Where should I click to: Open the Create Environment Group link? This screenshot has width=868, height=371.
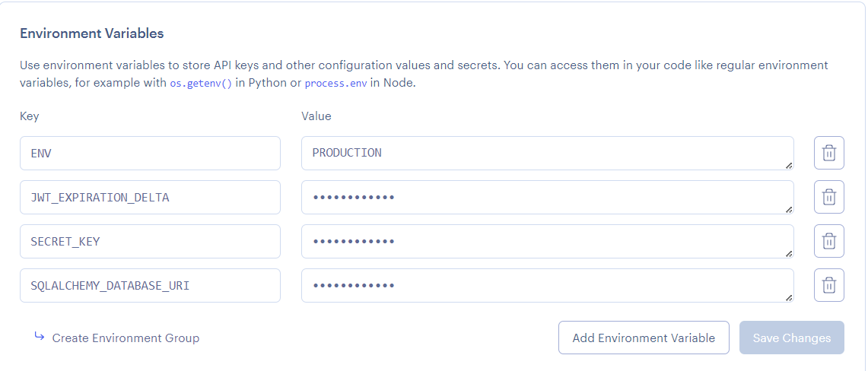(126, 338)
